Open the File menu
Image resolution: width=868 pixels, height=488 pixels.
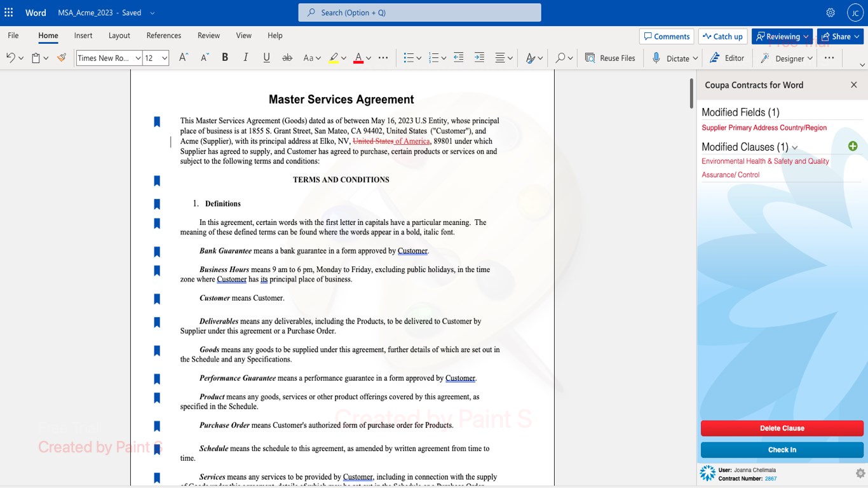(x=13, y=36)
